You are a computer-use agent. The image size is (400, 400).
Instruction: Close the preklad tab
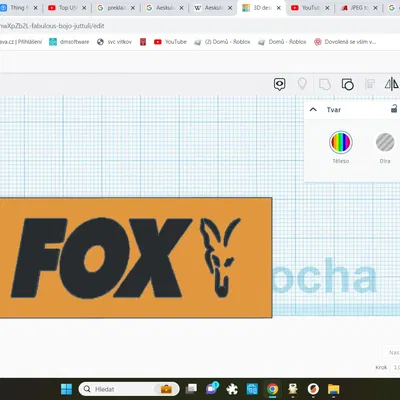133,8
